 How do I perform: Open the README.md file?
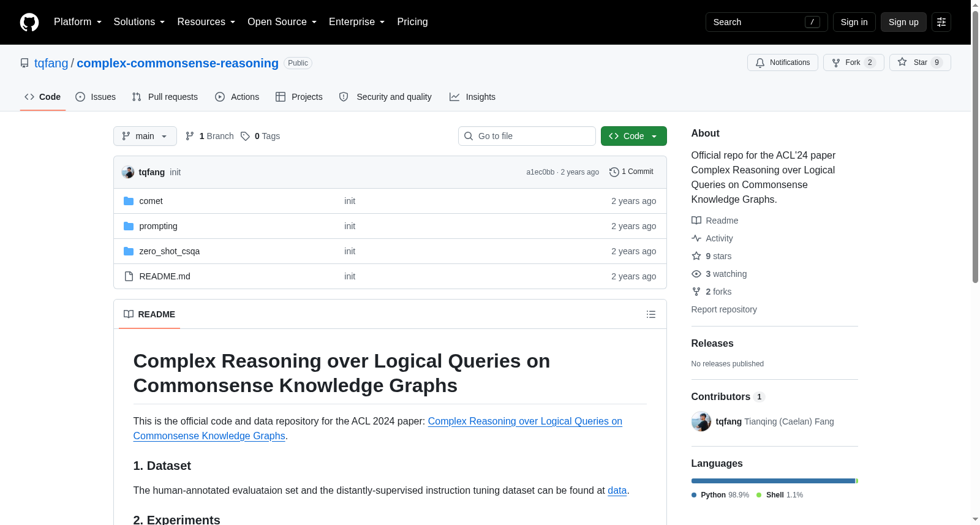click(165, 276)
